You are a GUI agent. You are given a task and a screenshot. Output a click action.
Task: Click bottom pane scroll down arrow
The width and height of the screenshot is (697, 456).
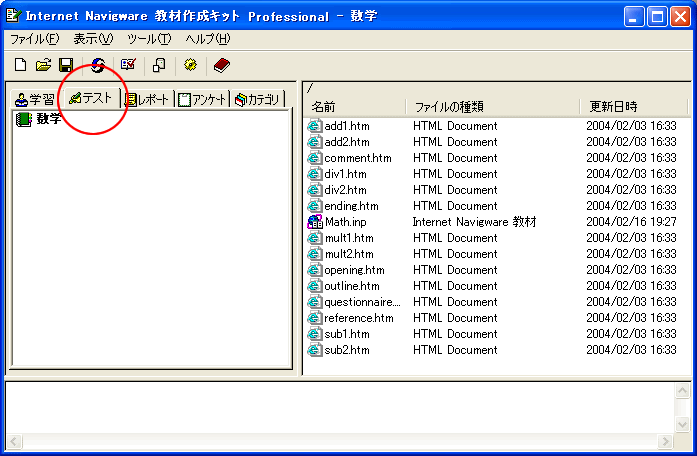pos(682,424)
